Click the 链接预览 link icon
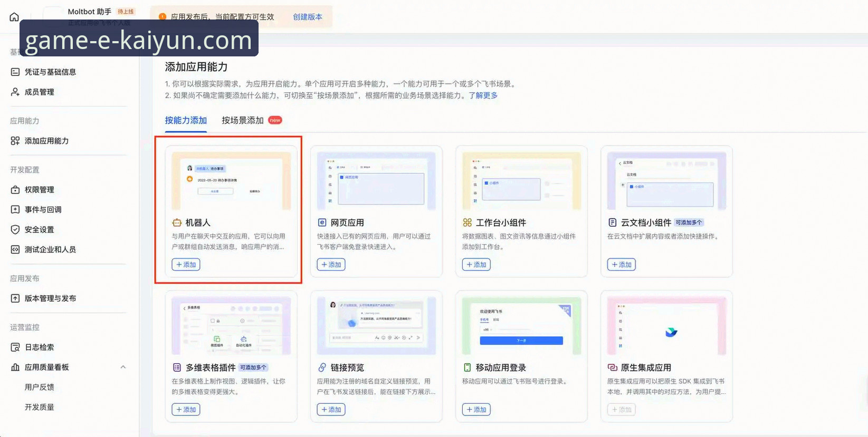This screenshot has width=868, height=437. (322, 367)
